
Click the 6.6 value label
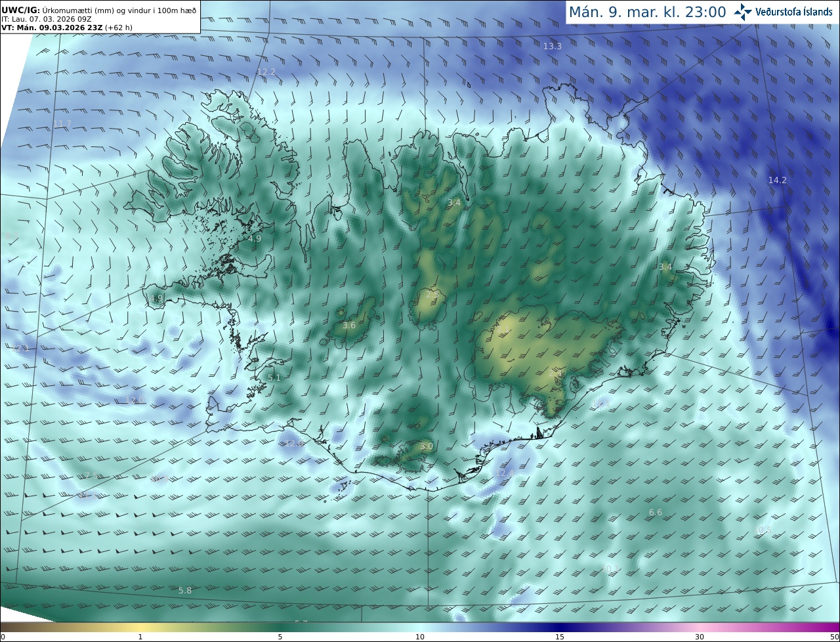click(x=656, y=512)
